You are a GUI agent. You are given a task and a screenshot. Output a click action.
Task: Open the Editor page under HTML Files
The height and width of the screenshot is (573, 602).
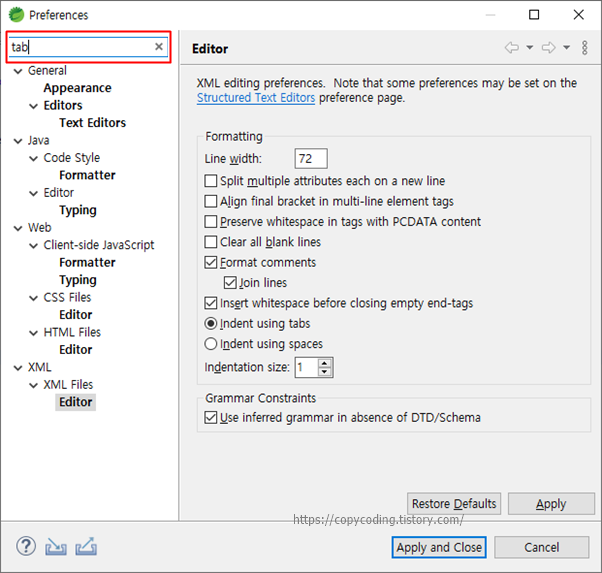pos(76,350)
